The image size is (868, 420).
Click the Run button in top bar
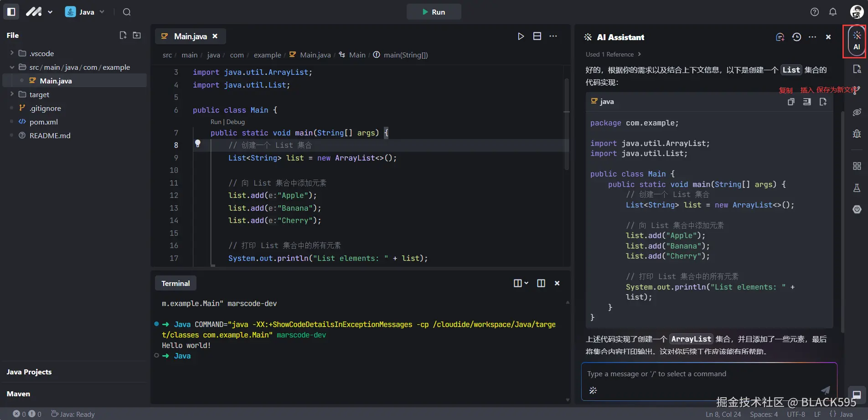[434, 12]
